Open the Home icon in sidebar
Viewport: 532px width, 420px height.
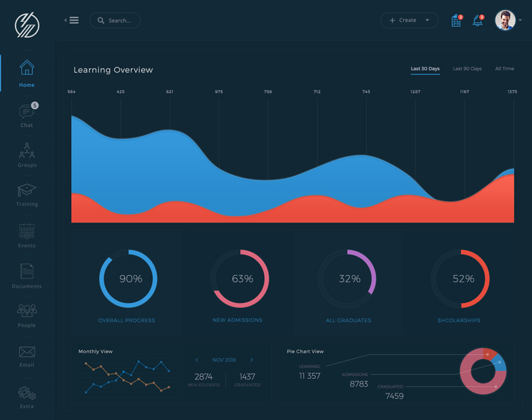click(27, 68)
